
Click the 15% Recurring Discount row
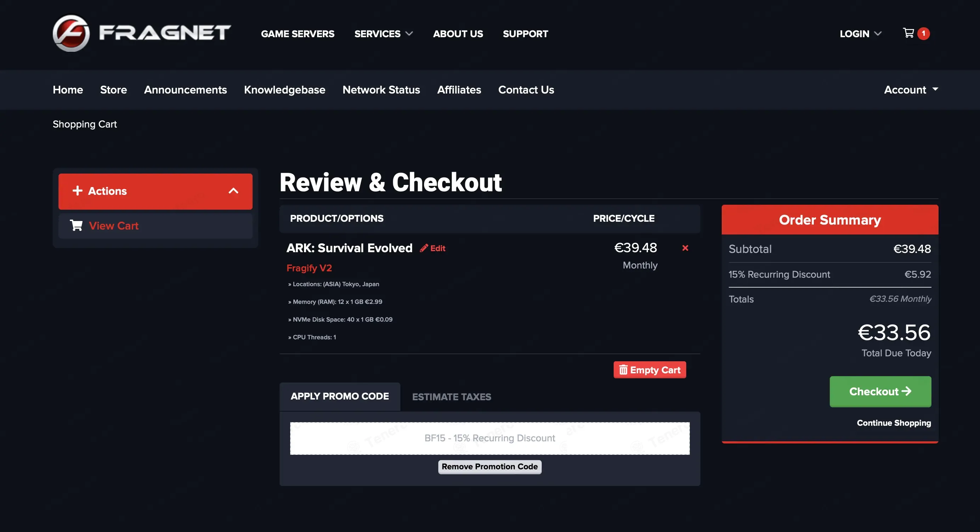[829, 275]
